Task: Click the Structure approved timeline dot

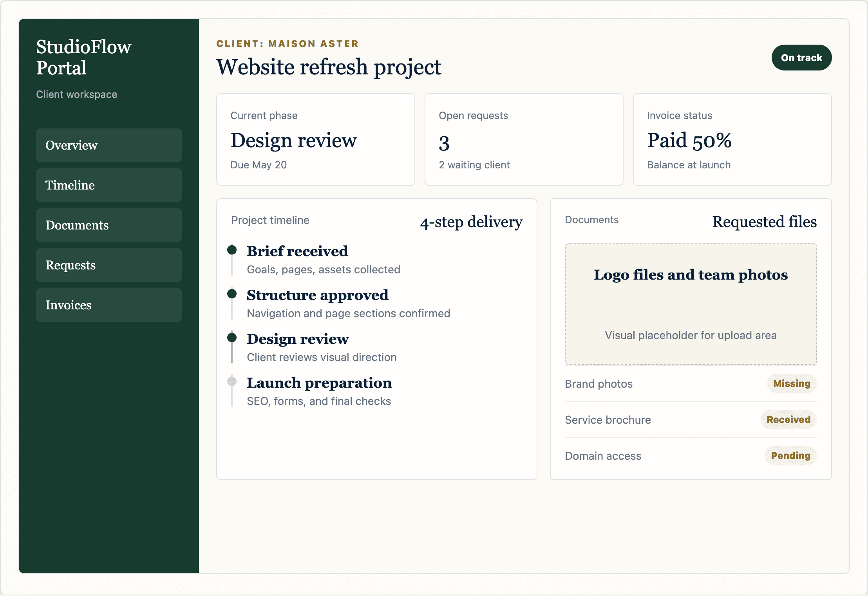Action: tap(232, 294)
